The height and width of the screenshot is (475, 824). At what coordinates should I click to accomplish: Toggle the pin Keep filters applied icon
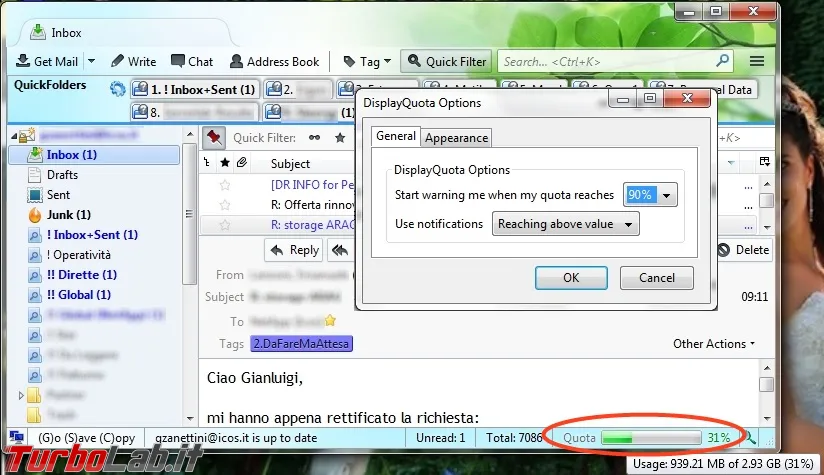tap(214, 138)
